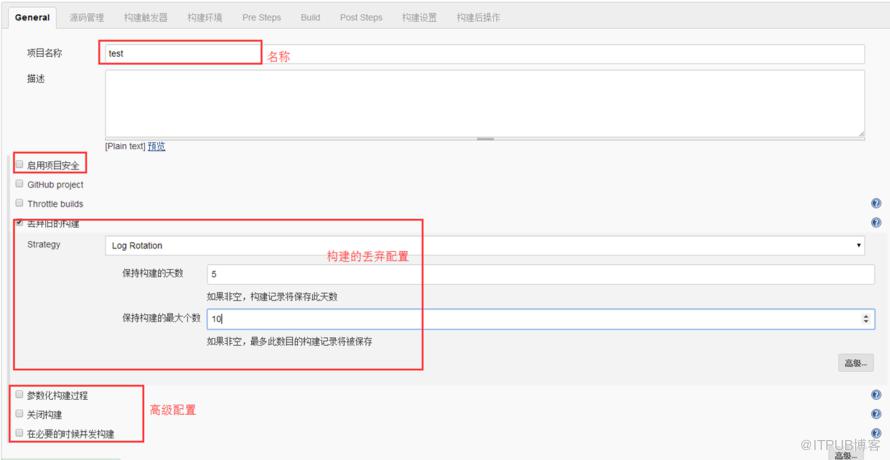The image size is (890, 460).
Task: Click the 保持构建的最大个数 label
Action: 162,319
